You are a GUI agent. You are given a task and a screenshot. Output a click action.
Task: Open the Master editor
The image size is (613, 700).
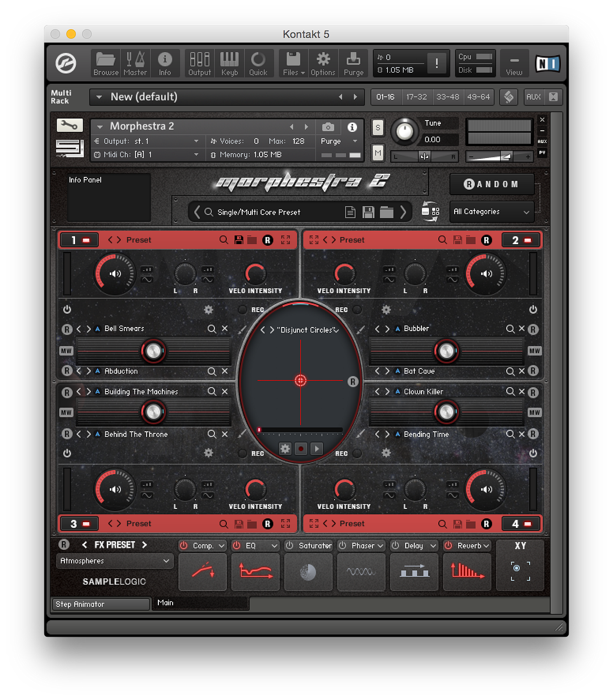tap(135, 64)
